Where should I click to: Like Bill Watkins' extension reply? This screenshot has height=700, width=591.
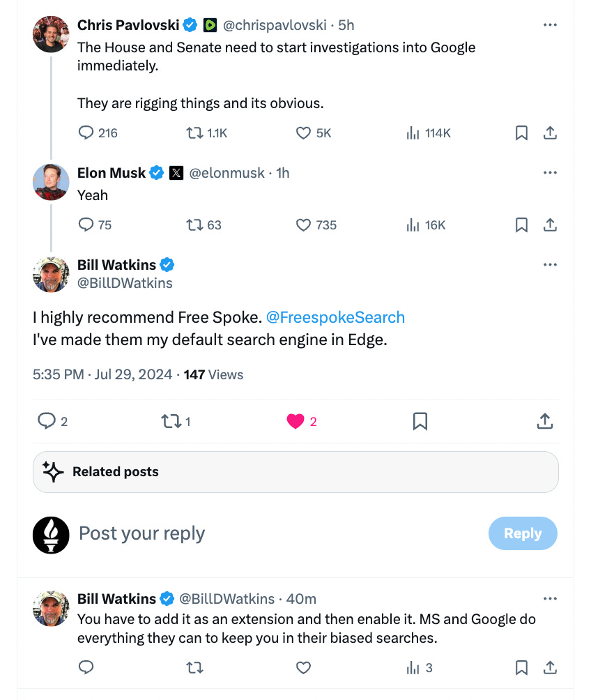303,667
